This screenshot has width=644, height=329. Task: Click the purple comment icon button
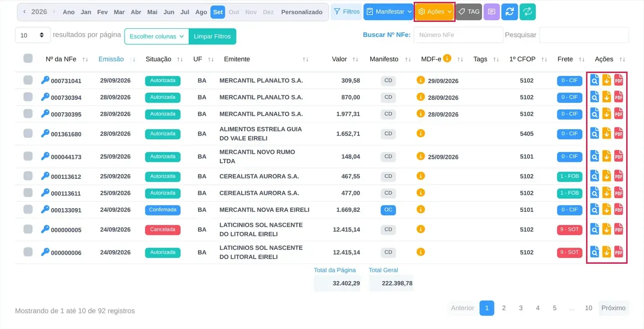(492, 12)
